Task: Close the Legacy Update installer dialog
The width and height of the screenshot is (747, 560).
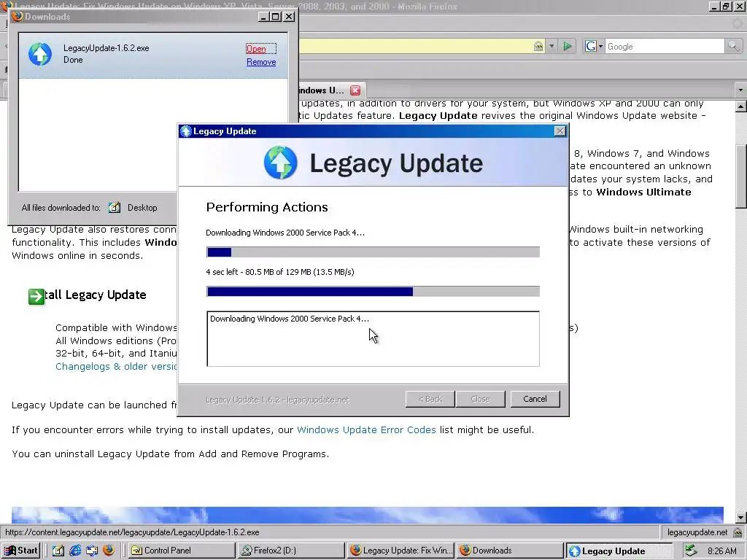Action: pyautogui.click(x=560, y=131)
